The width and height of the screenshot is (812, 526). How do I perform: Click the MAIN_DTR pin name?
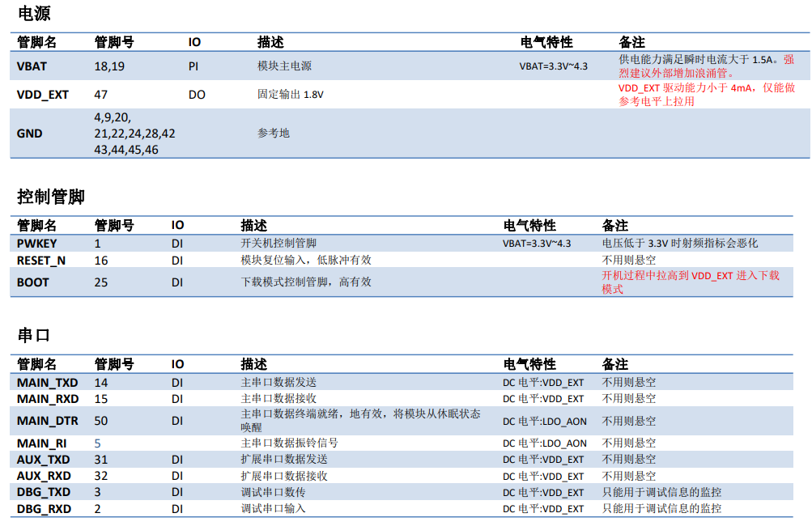coord(47,421)
